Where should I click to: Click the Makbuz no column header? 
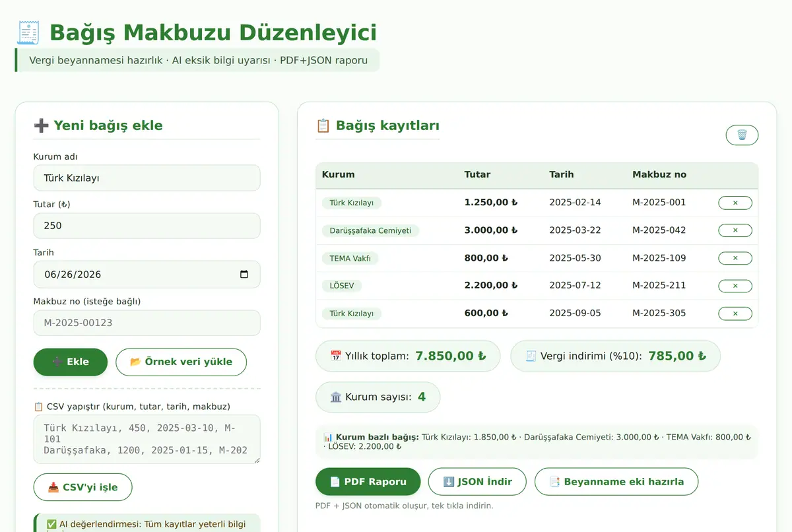pos(659,175)
